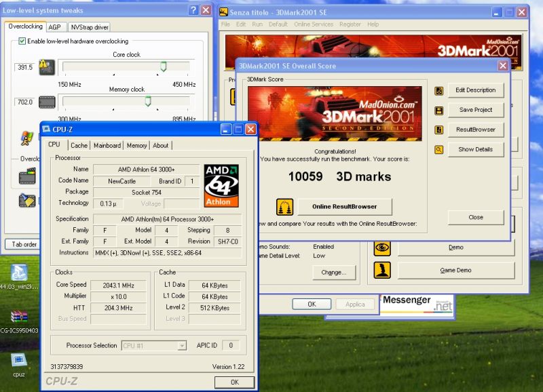Click the OK button beside Applica
The height and width of the screenshot is (392, 543).
click(x=312, y=304)
